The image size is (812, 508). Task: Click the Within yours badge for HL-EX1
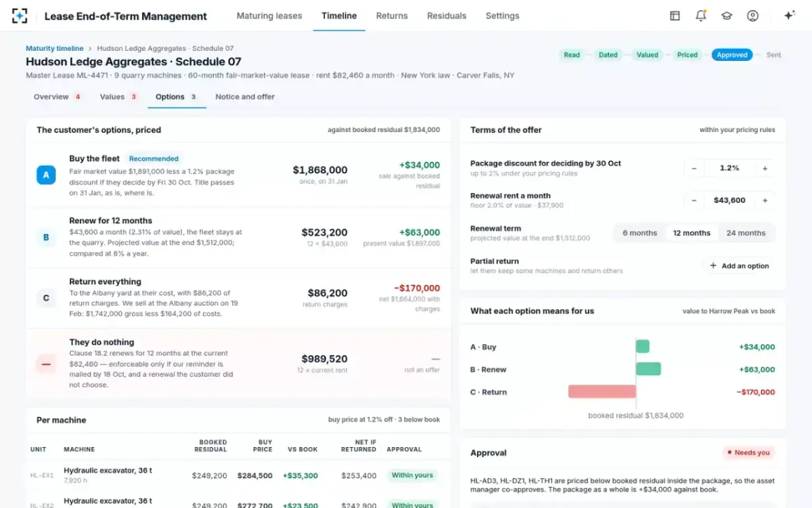[412, 475]
